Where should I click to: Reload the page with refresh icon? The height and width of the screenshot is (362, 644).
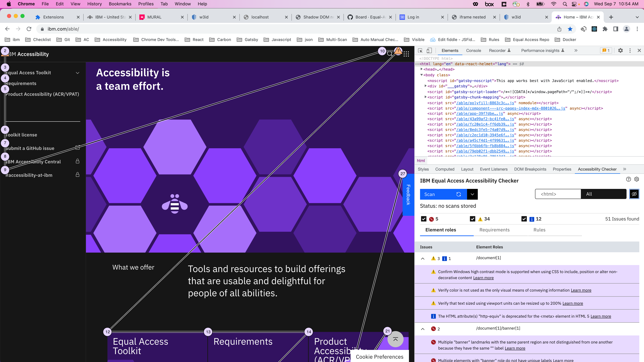[x=29, y=29]
